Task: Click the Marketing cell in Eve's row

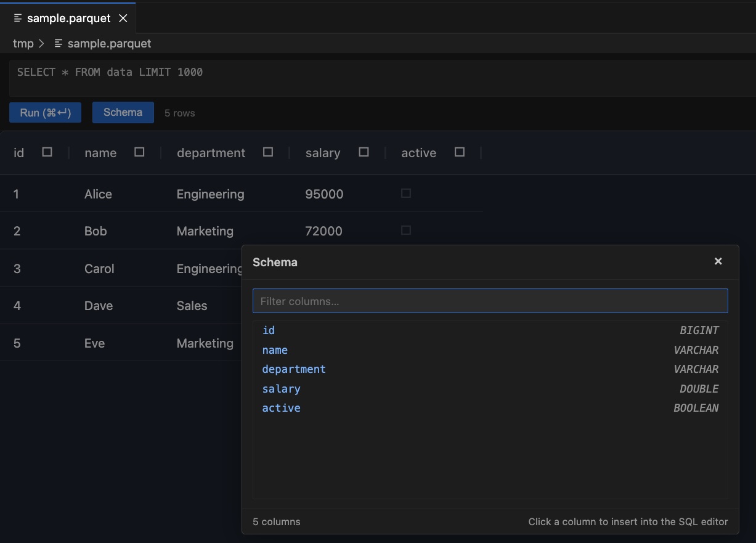Action: [205, 343]
